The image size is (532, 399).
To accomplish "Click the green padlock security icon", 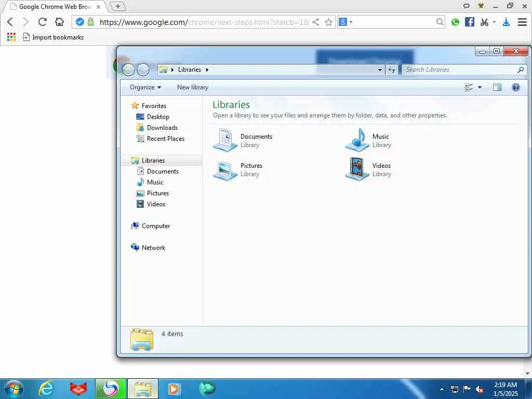I will point(90,22).
